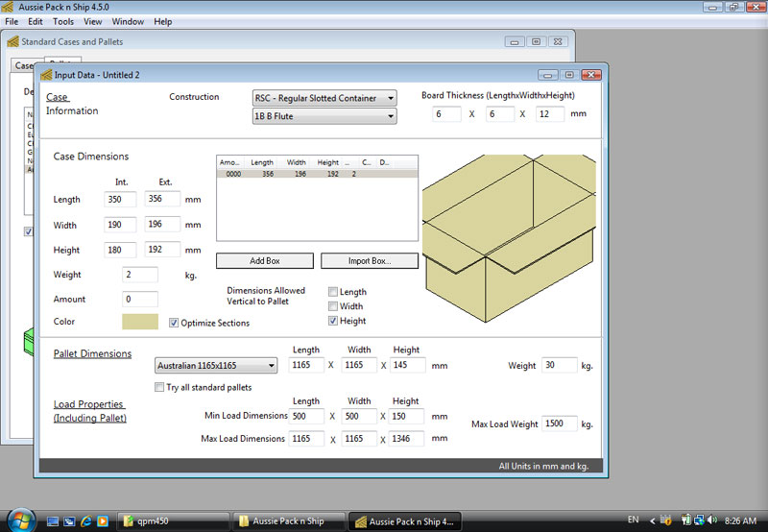Click the internal Width field 190
The height and width of the screenshot is (532, 768).
tap(120, 225)
